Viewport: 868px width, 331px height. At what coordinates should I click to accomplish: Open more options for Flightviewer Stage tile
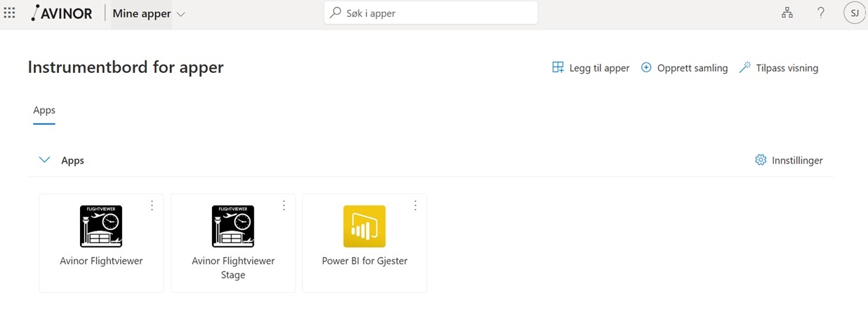284,205
